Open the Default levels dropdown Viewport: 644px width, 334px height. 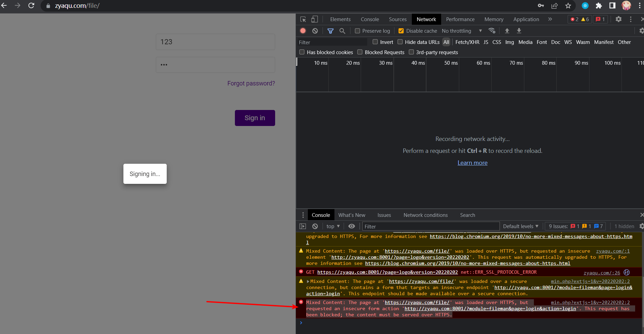[x=520, y=226]
